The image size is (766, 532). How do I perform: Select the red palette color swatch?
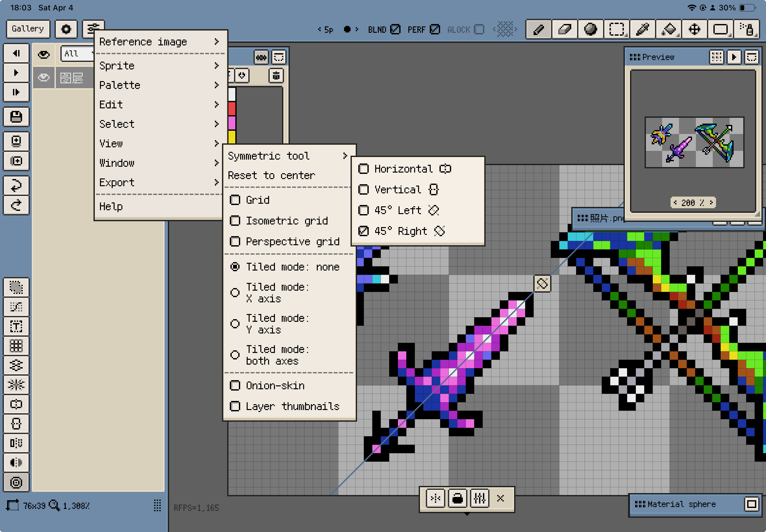(x=232, y=109)
